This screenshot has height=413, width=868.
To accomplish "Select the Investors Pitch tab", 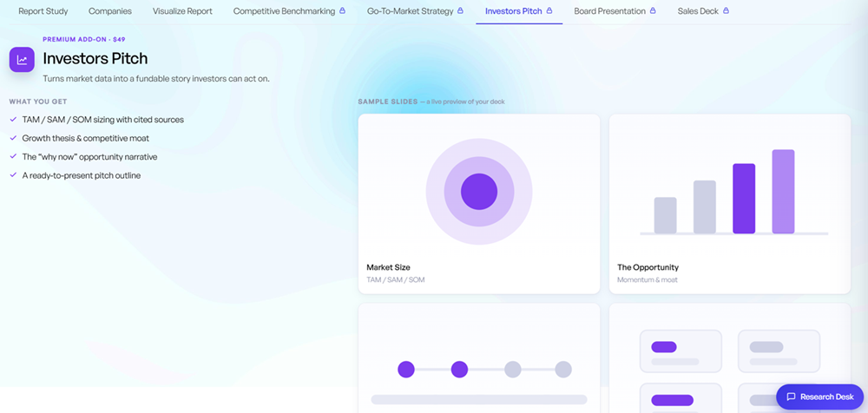I will click(x=519, y=11).
